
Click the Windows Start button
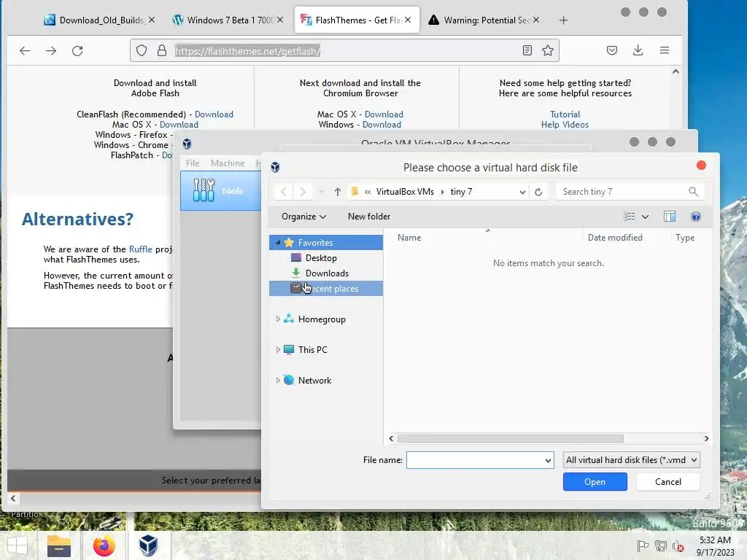[18, 545]
